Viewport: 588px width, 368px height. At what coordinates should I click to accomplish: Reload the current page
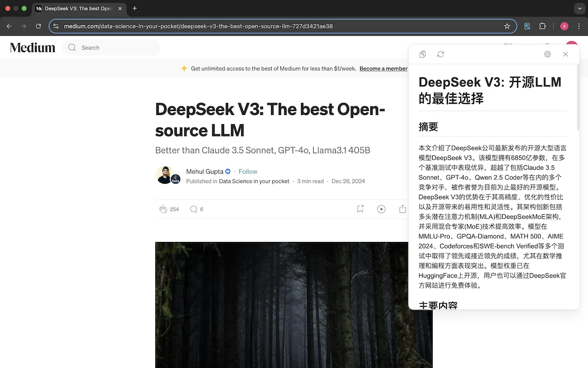pos(39,26)
